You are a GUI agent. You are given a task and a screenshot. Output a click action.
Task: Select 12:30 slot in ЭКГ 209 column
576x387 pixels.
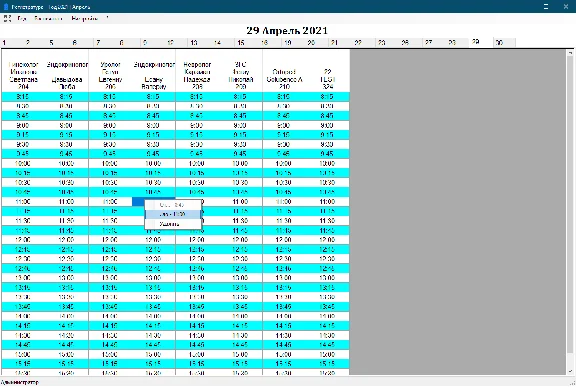(x=240, y=259)
